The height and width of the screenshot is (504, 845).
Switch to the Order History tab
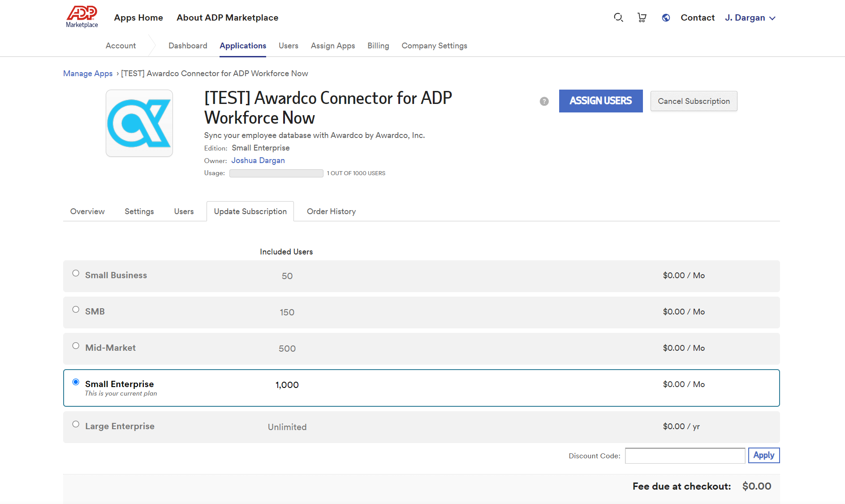point(331,211)
